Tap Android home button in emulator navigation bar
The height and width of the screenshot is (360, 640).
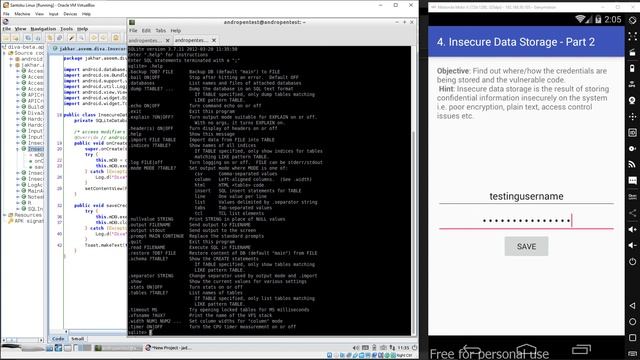pos(526,350)
